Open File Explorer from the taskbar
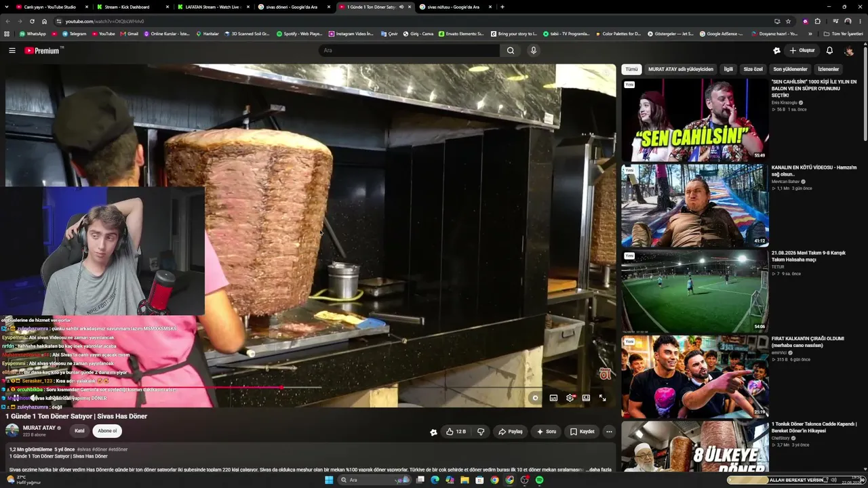The width and height of the screenshot is (868, 488). tap(465, 480)
